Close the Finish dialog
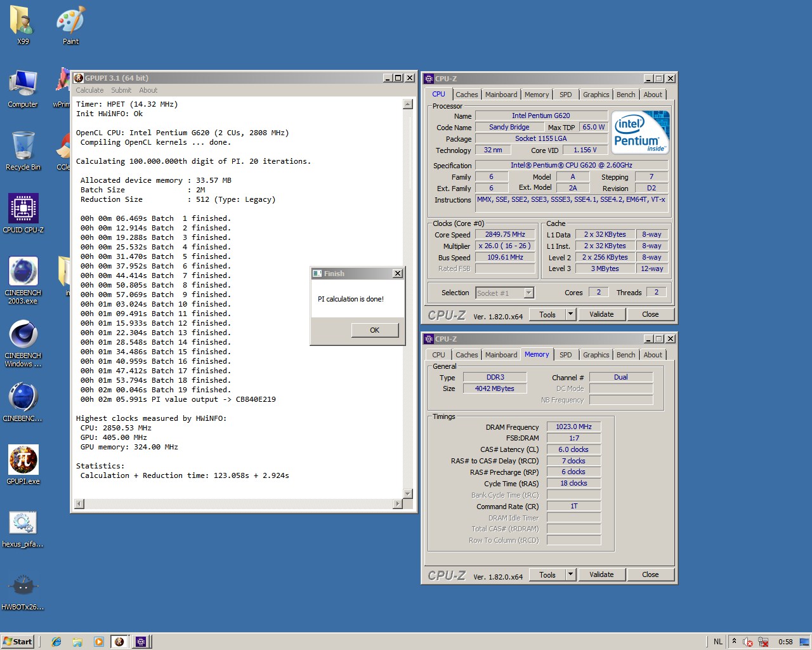The image size is (812, 650). coord(398,274)
